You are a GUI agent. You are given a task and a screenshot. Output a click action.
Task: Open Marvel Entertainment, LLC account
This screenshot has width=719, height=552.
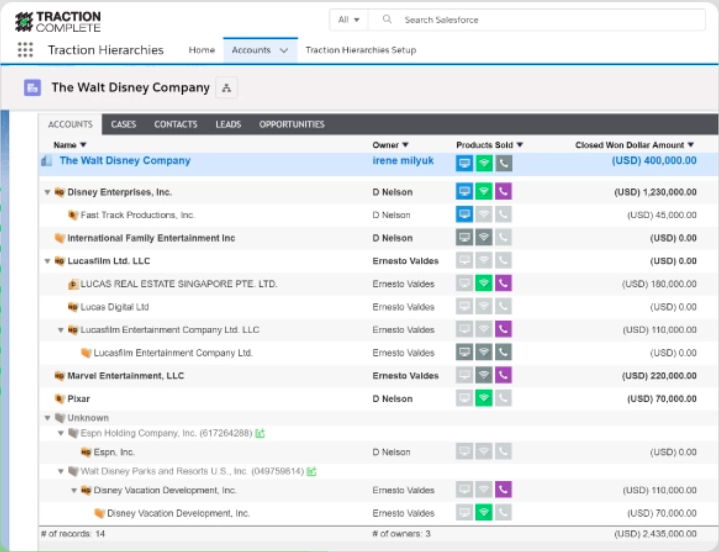[126, 376]
